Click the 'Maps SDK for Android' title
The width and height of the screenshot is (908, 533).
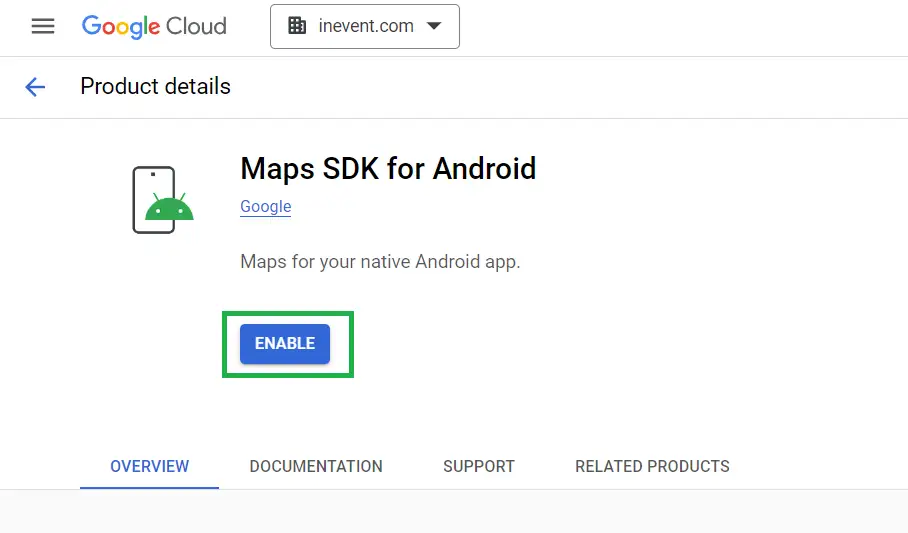click(388, 169)
